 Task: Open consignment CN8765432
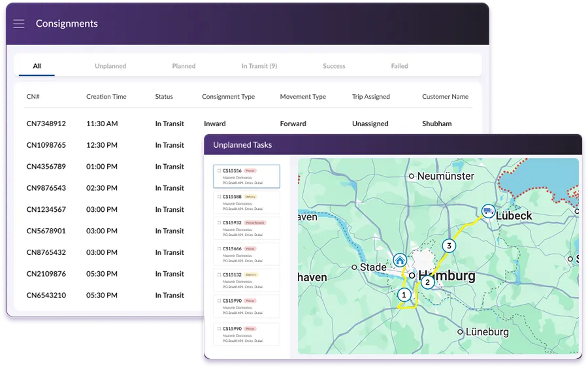[x=46, y=252]
